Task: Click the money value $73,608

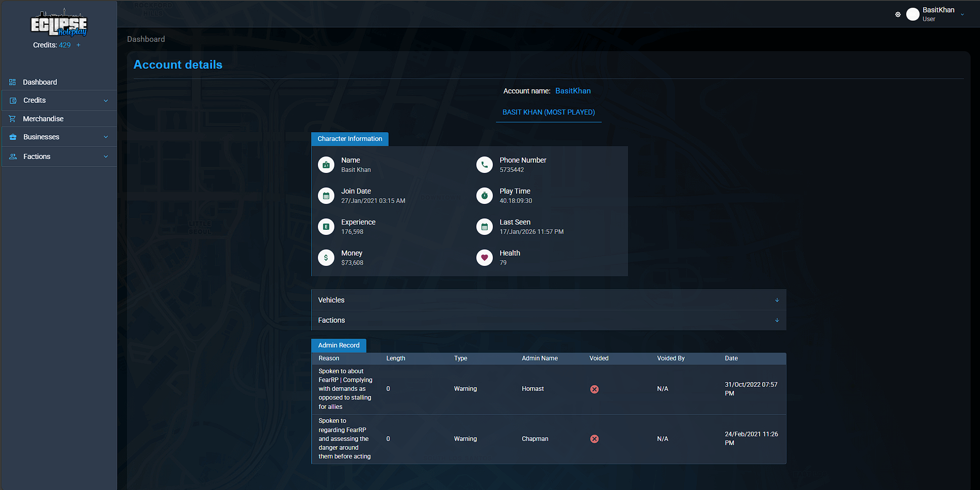Action: click(x=352, y=263)
